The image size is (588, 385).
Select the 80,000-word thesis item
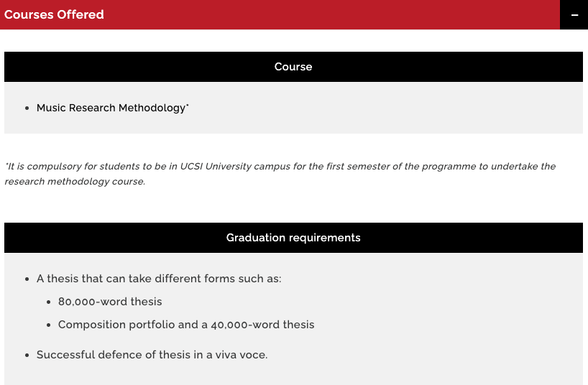click(110, 302)
